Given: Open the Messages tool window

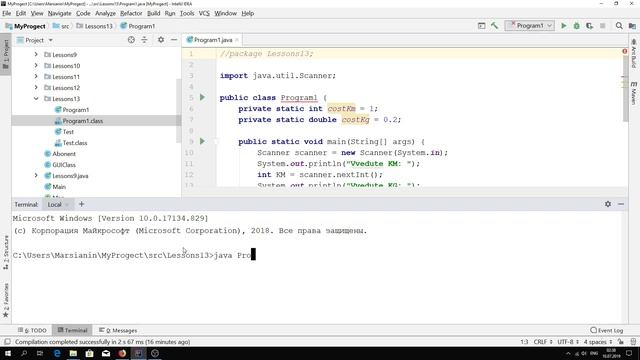Looking at the screenshot, I should (118, 330).
